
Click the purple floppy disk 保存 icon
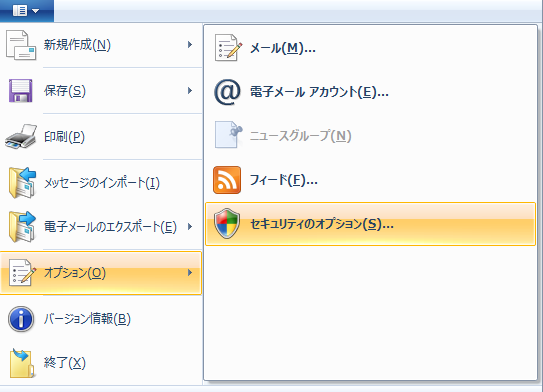21,91
